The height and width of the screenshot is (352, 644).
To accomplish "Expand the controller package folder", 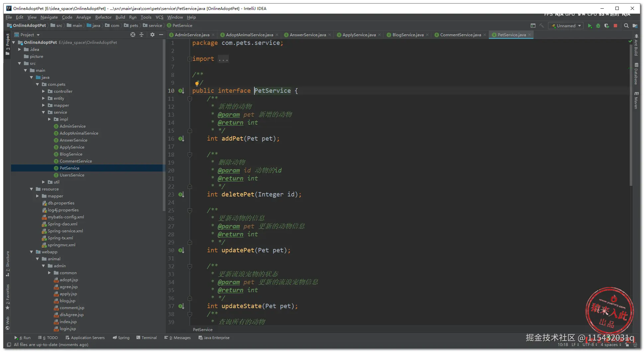I will 44,91.
